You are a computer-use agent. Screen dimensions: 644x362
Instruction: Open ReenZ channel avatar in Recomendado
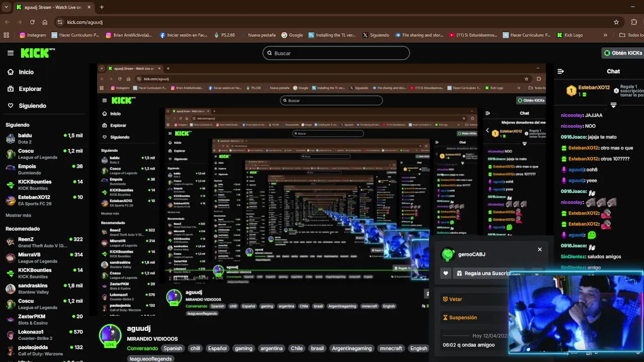(11, 242)
